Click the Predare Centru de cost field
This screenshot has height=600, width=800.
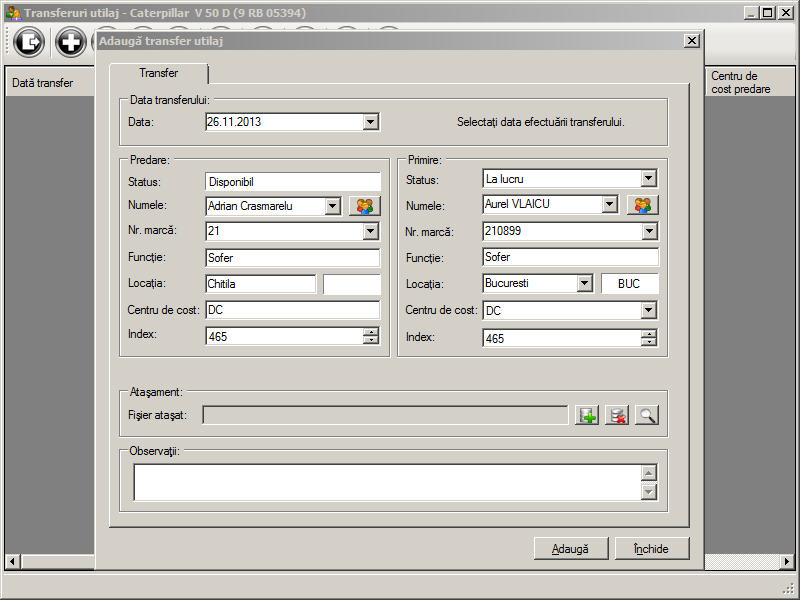pos(293,310)
